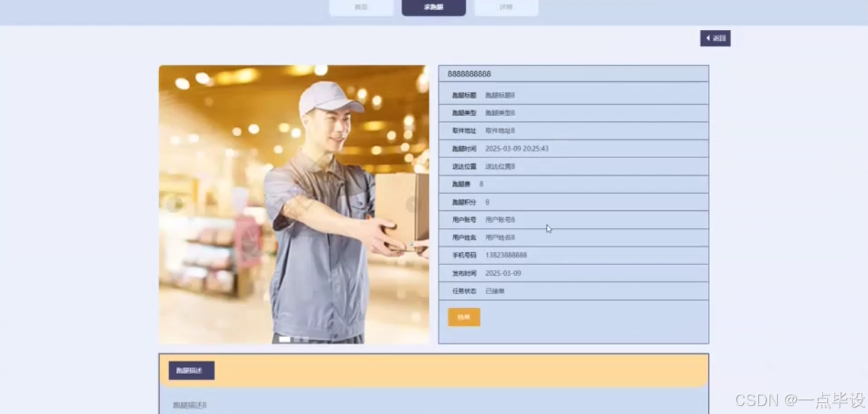The image size is (868, 414).
Task: Click the 发布时间 date 2025-03-09
Action: tap(503, 274)
